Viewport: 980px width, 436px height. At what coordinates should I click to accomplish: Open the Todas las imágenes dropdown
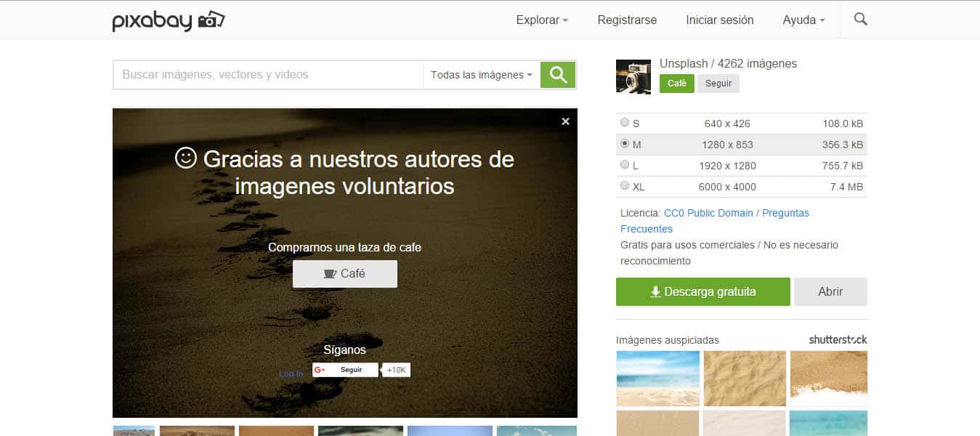[482, 75]
